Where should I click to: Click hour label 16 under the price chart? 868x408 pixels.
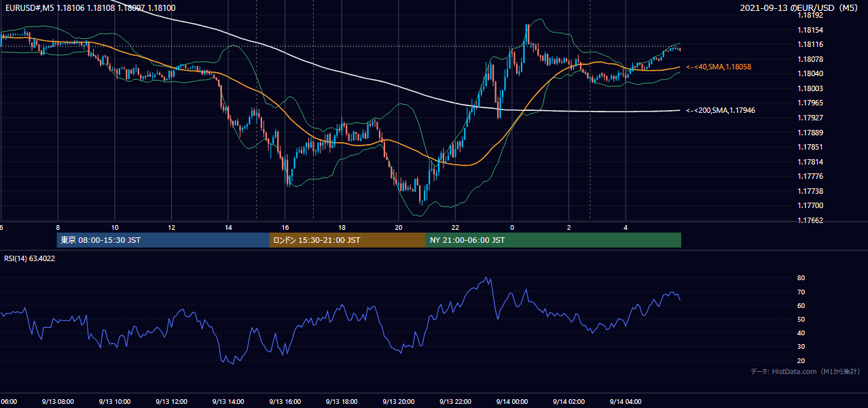point(285,227)
